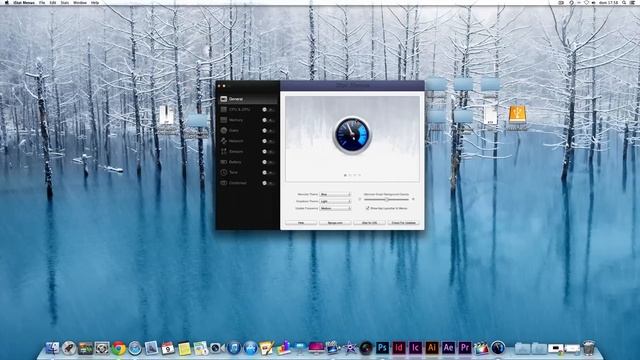Screen dimensions: 640x360
Task: Open Final Cut Pro in the Dock
Action: tap(481, 348)
